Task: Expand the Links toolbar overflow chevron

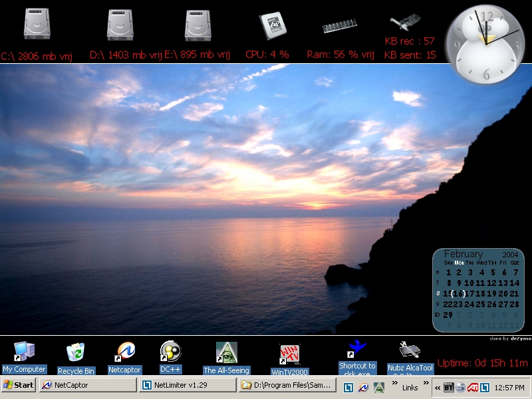Action: 426,383
